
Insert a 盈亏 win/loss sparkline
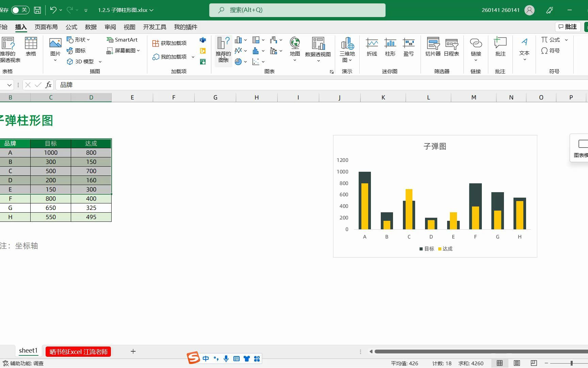(x=409, y=47)
